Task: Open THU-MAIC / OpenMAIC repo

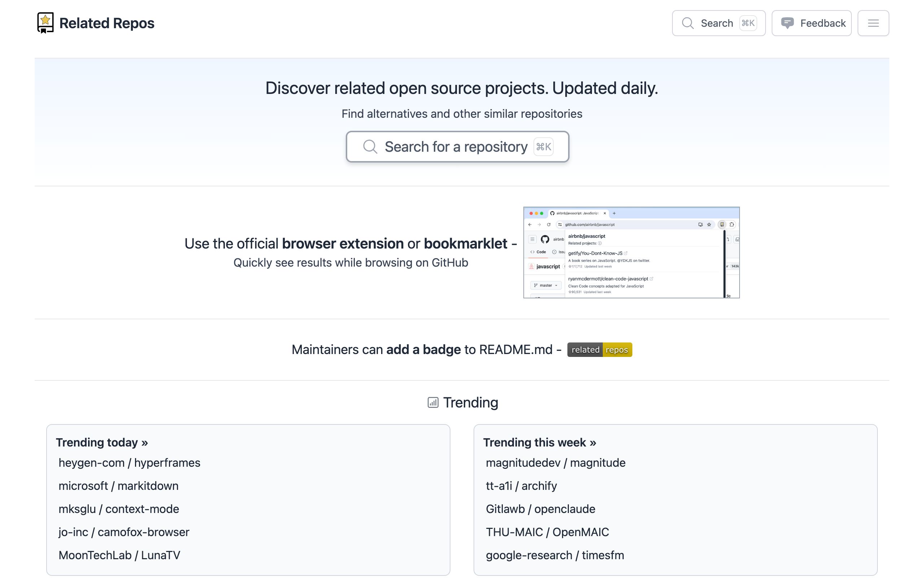Action: 547,532
